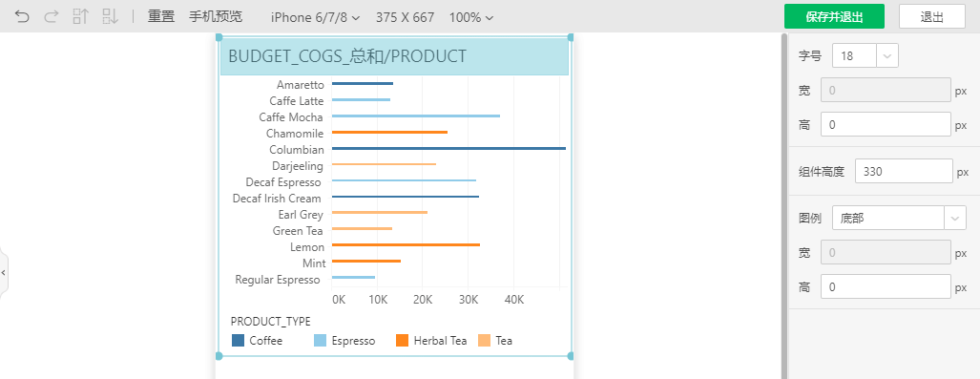Open 手机预览 mobile preview
Screen dimensions: 980x379
216,17
